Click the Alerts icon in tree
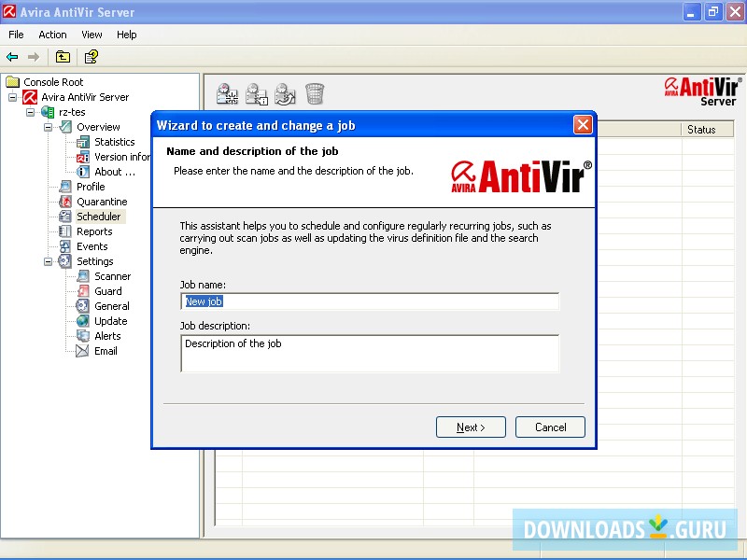This screenshot has width=747, height=560. (x=83, y=336)
